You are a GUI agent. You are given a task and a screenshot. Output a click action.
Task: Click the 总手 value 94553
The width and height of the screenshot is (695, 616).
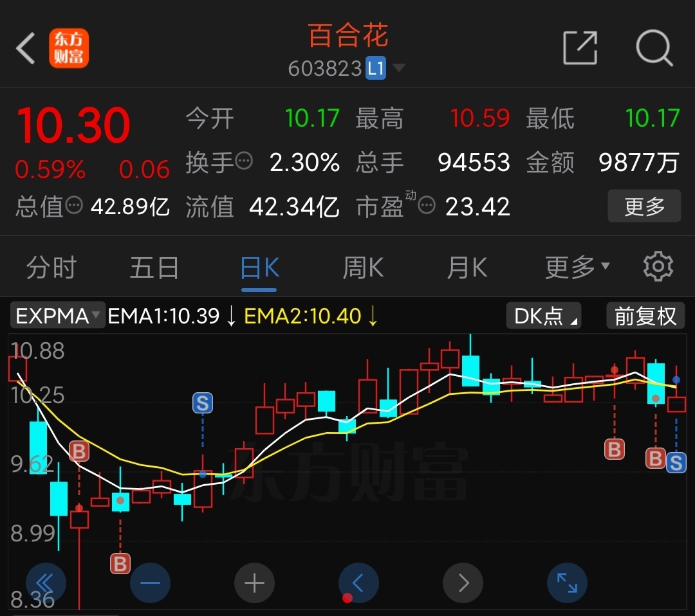(474, 162)
